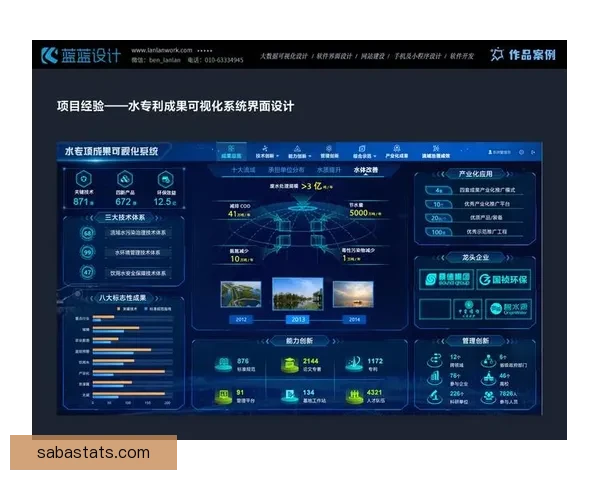Click the 专利 icon beside 1172
The width and height of the screenshot is (600, 480).
coord(354,363)
